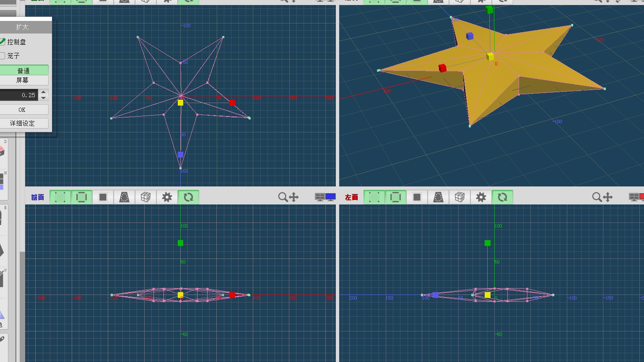The image size is (644, 362).
Task: Uncheck the 控制盘 checkbox
Action: click(x=3, y=42)
